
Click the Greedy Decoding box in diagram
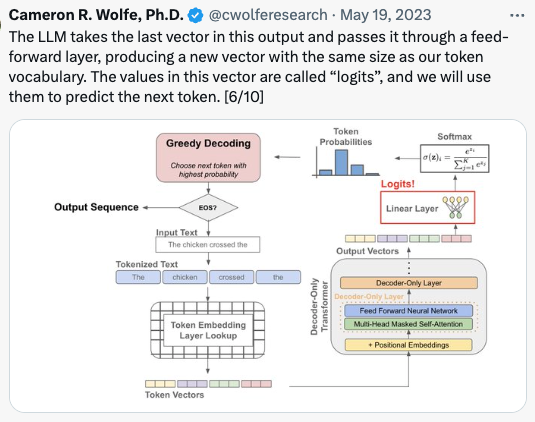[208, 158]
